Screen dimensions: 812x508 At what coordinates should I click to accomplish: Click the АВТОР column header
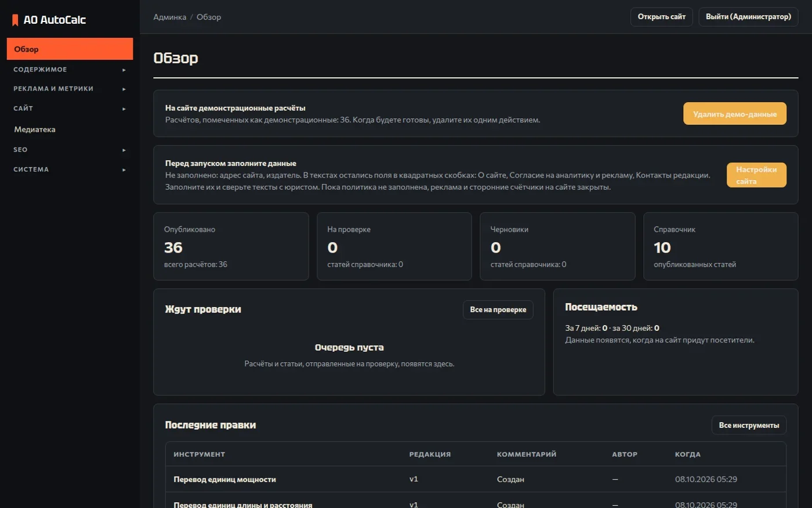[625, 455]
